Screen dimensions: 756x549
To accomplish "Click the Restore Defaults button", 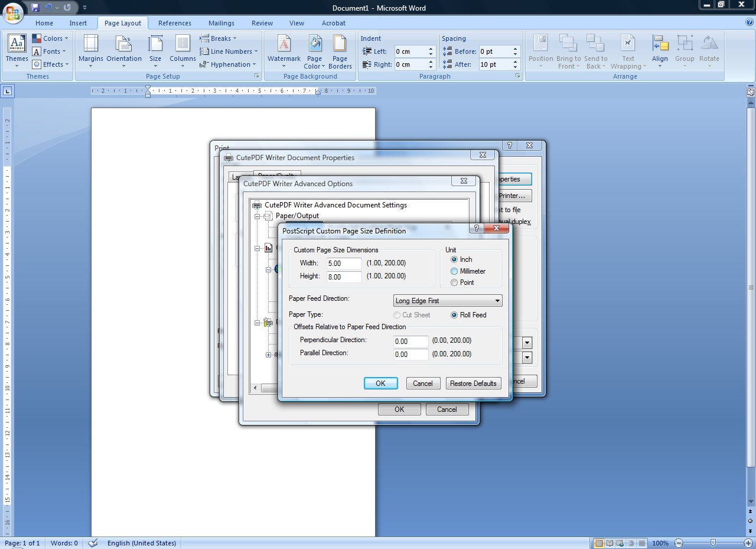I will (473, 383).
